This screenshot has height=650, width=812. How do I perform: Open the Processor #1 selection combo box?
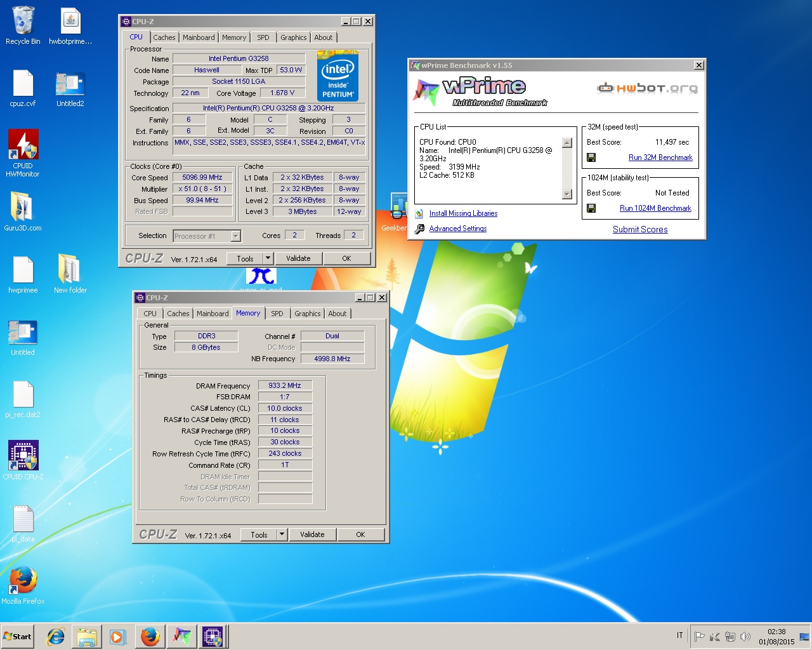[x=207, y=236]
